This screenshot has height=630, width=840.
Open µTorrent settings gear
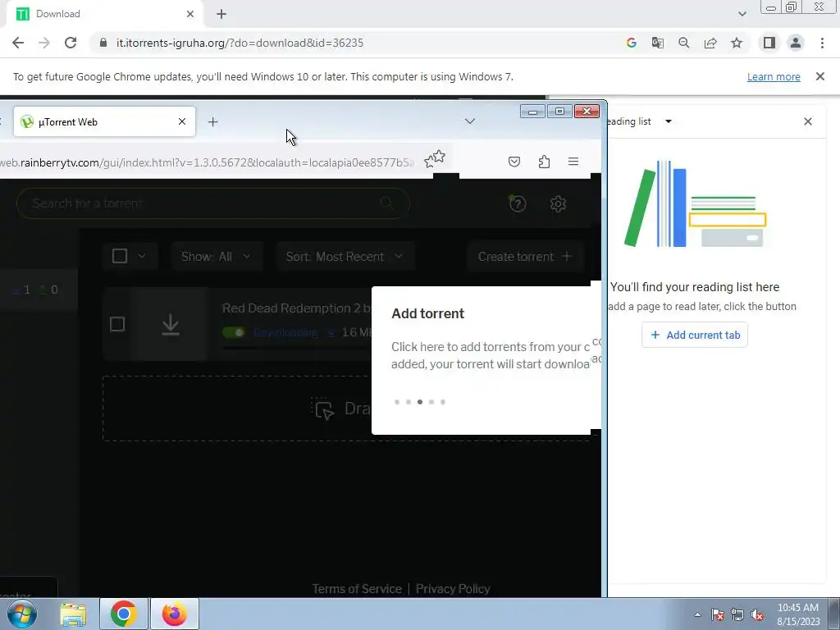(x=558, y=203)
